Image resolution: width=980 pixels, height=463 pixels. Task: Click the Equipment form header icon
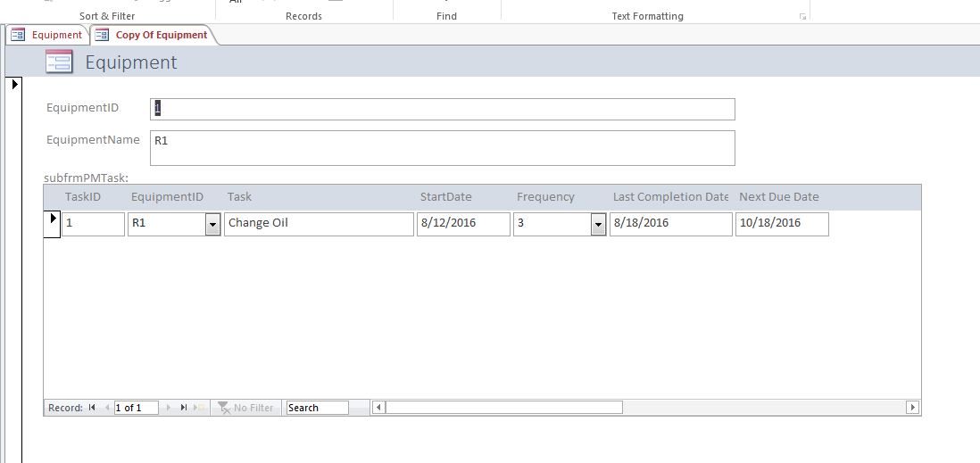point(60,62)
